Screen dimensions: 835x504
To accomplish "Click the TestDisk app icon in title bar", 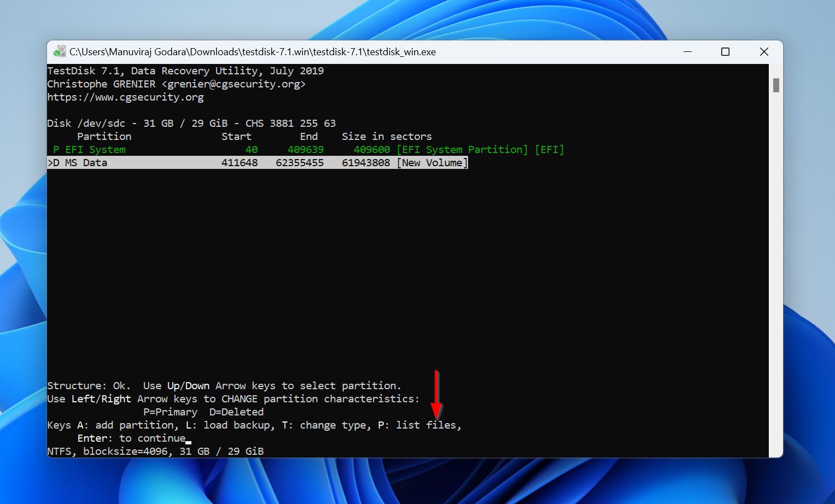I will (59, 52).
